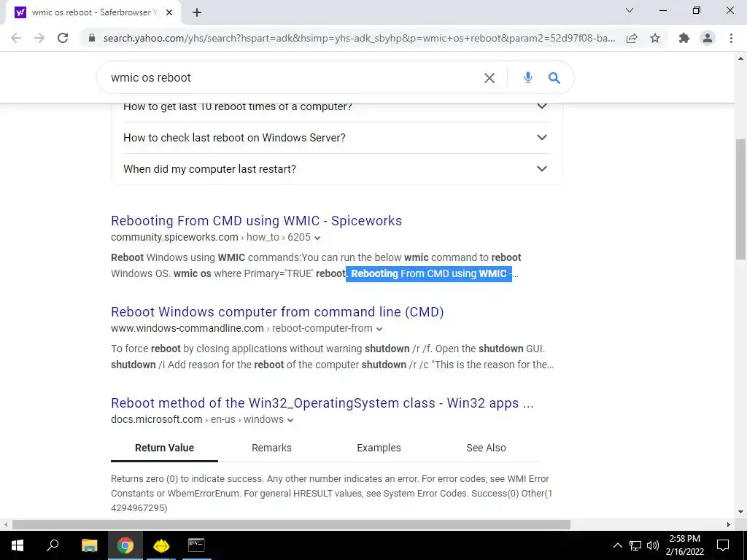Click the browser forward arrow
Viewport: 747px width, 560px height.
coord(39,38)
